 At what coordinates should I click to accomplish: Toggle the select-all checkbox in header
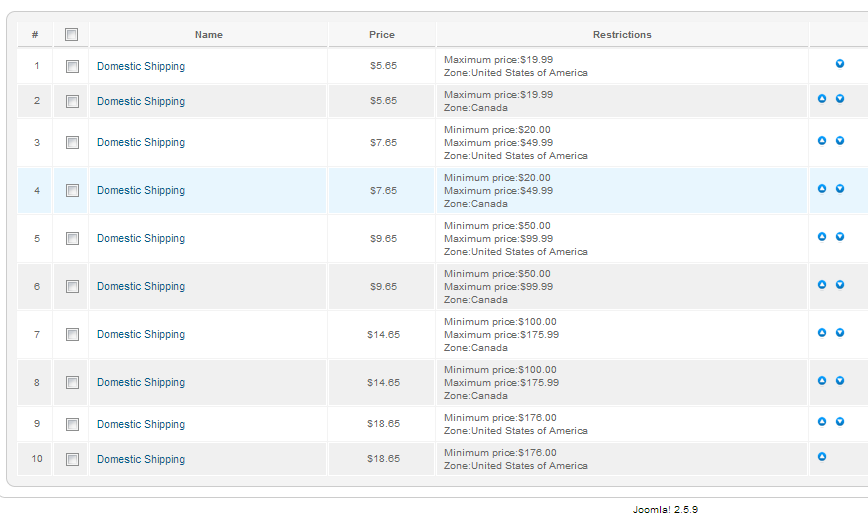pyautogui.click(x=71, y=35)
